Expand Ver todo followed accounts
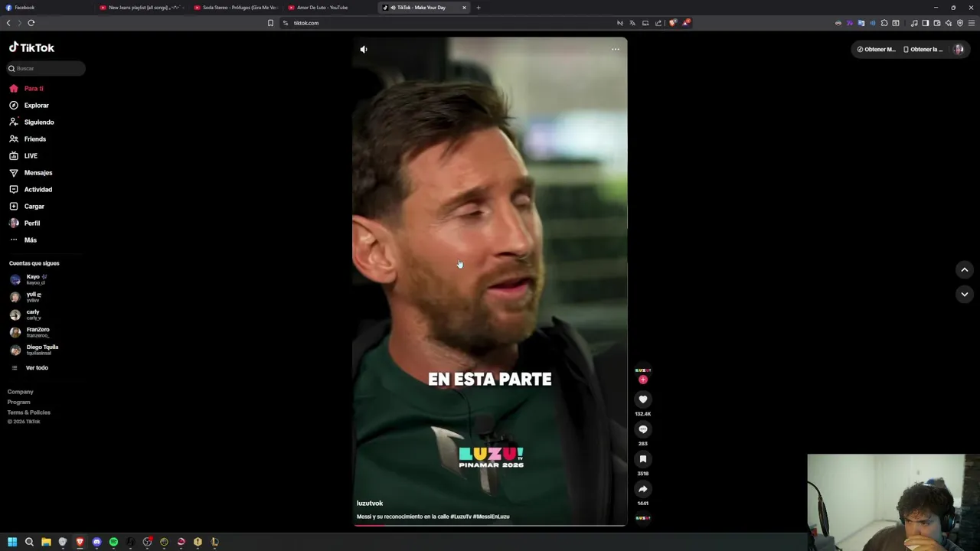This screenshot has width=980, height=551. (x=37, y=368)
